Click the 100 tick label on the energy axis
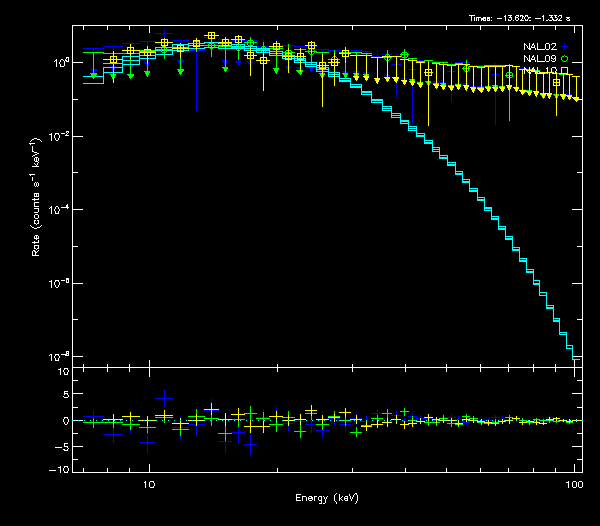The height and width of the screenshot is (526, 600). pos(574,483)
